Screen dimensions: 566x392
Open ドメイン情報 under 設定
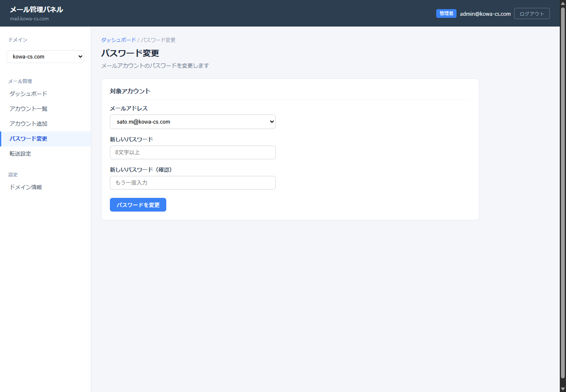26,187
